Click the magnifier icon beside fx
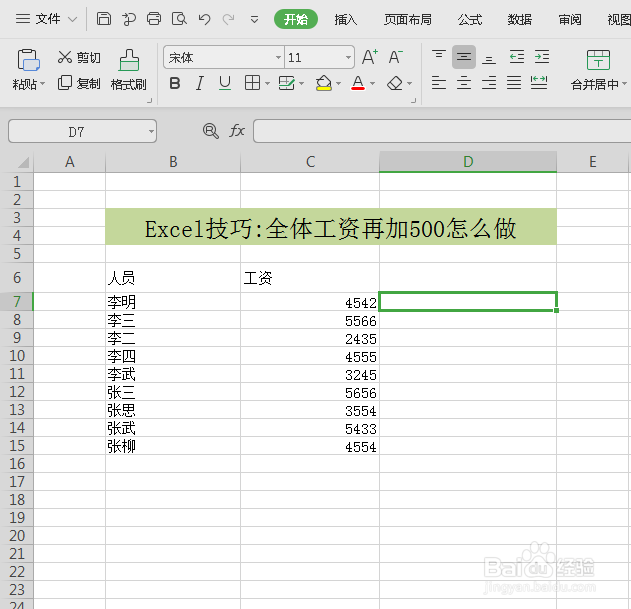631x609 pixels. (211, 131)
